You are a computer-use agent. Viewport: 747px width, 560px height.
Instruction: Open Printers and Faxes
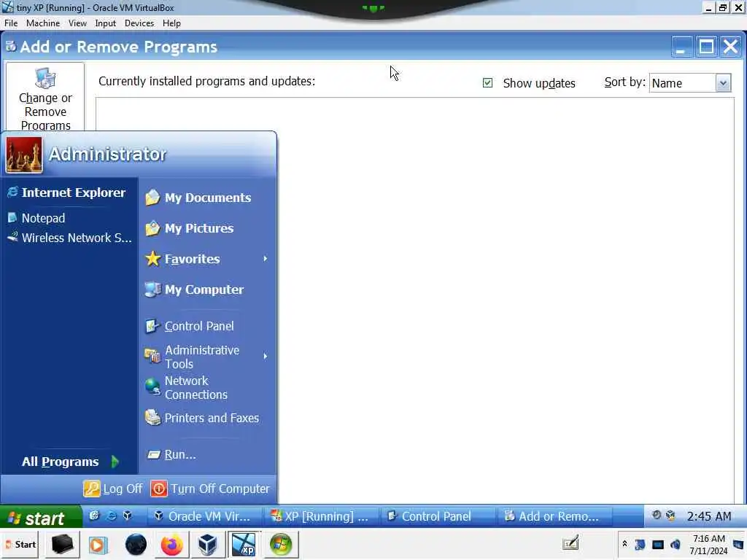202,418
